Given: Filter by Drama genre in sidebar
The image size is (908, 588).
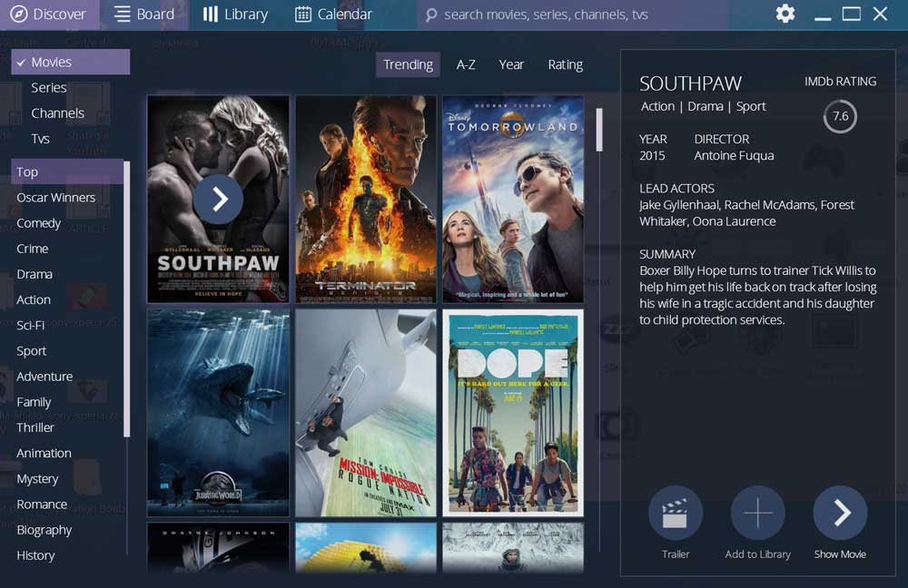Looking at the screenshot, I should (35, 274).
